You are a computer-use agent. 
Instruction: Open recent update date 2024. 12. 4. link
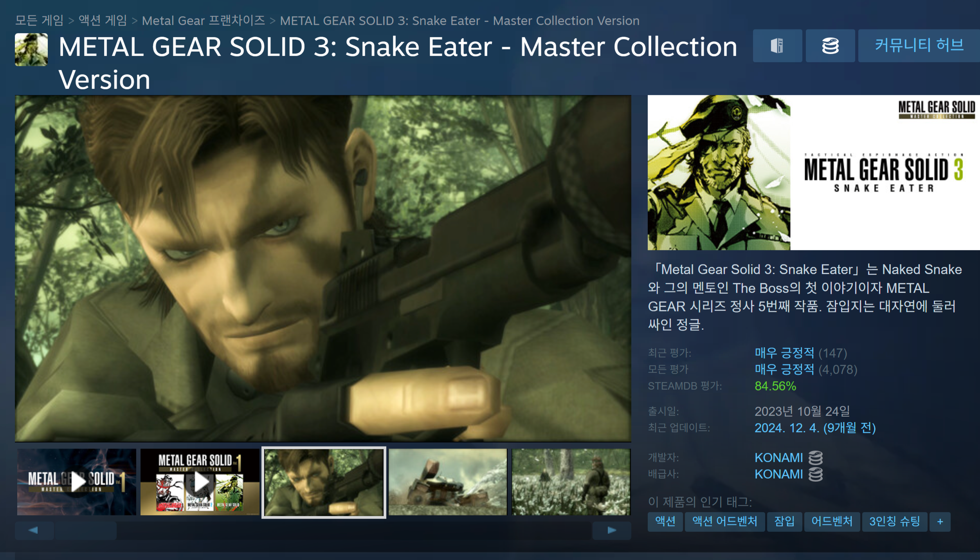815,428
